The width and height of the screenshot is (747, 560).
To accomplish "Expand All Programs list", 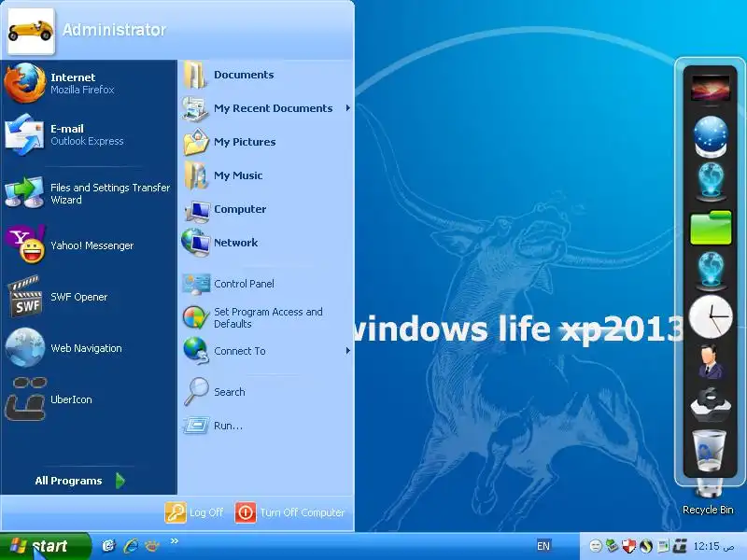I will pyautogui.click(x=80, y=481).
